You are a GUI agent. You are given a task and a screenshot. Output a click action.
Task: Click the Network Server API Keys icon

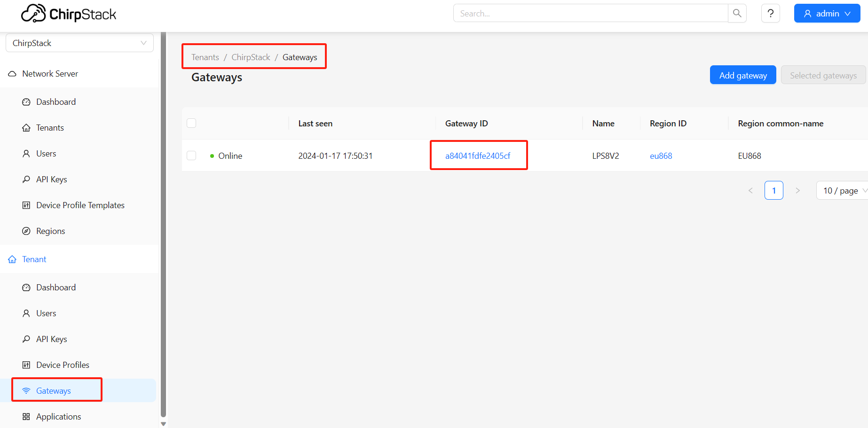pos(26,179)
